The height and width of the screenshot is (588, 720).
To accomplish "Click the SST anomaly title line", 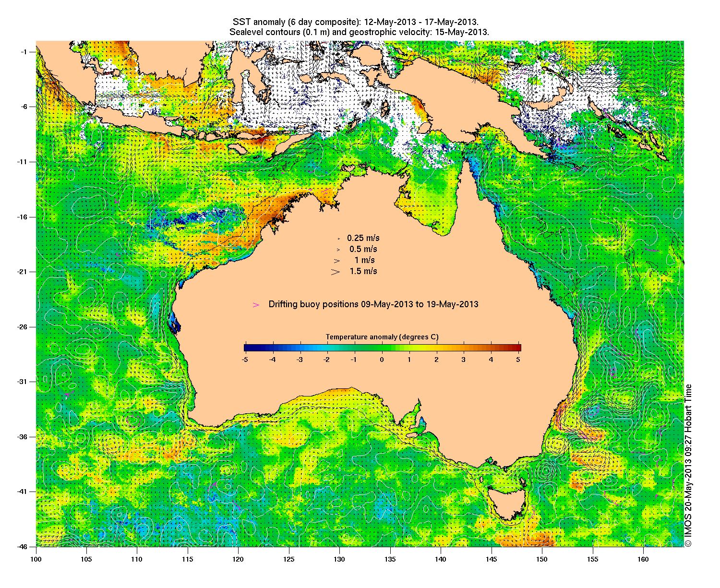I will coord(355,22).
